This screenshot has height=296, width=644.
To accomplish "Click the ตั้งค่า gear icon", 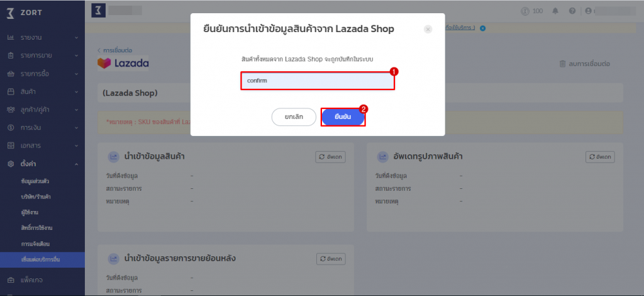I will [11, 164].
